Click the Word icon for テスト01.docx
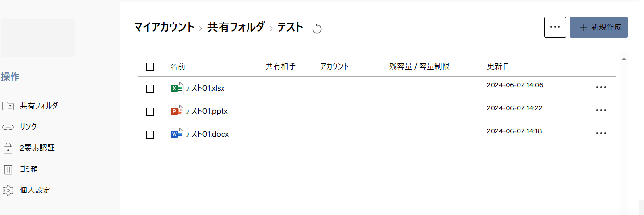The height and width of the screenshot is (215, 644). (177, 134)
